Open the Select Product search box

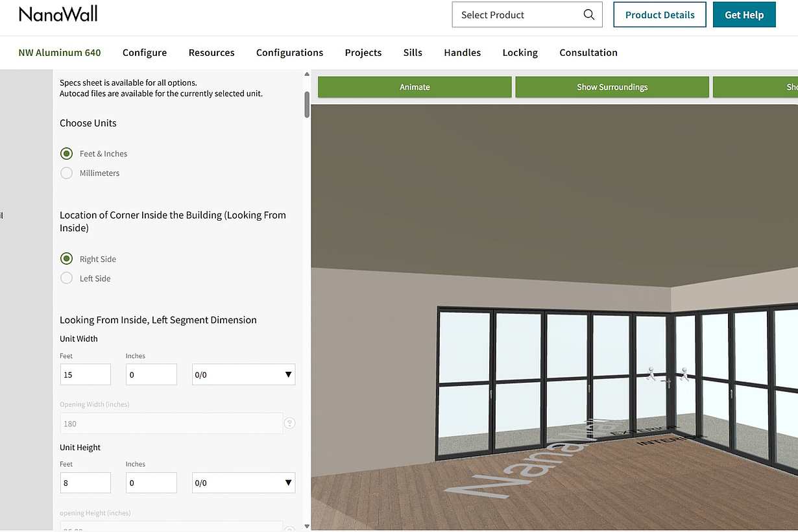click(x=527, y=15)
